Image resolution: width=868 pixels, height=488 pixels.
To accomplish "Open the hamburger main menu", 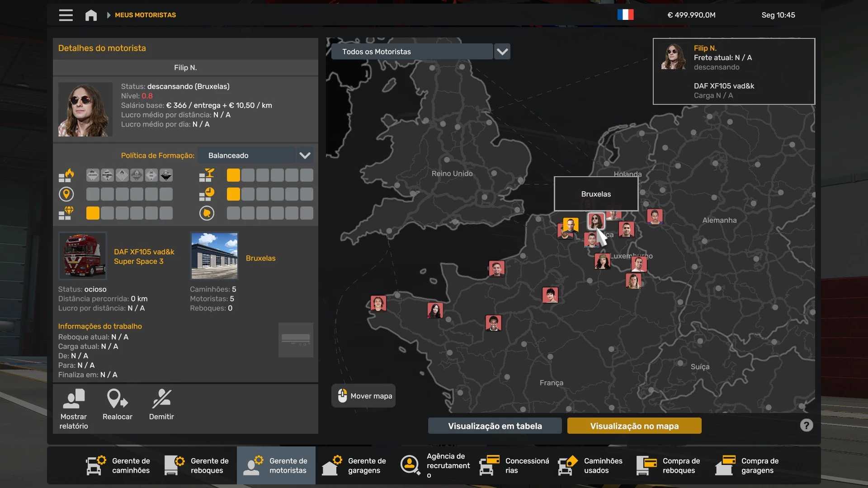I will click(x=66, y=15).
